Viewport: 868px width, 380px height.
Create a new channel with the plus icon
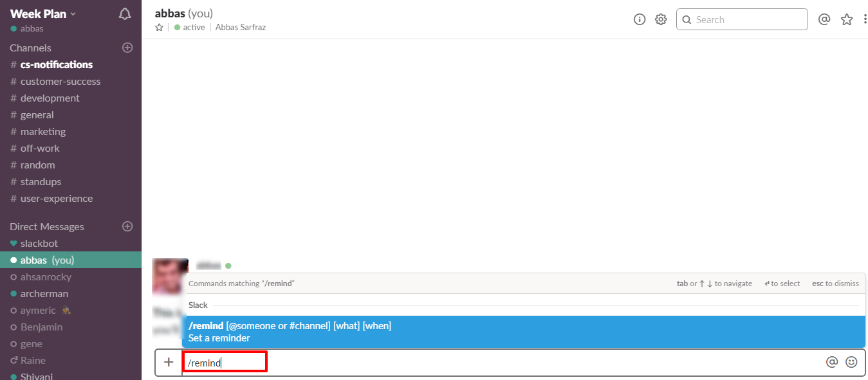pyautogui.click(x=127, y=47)
